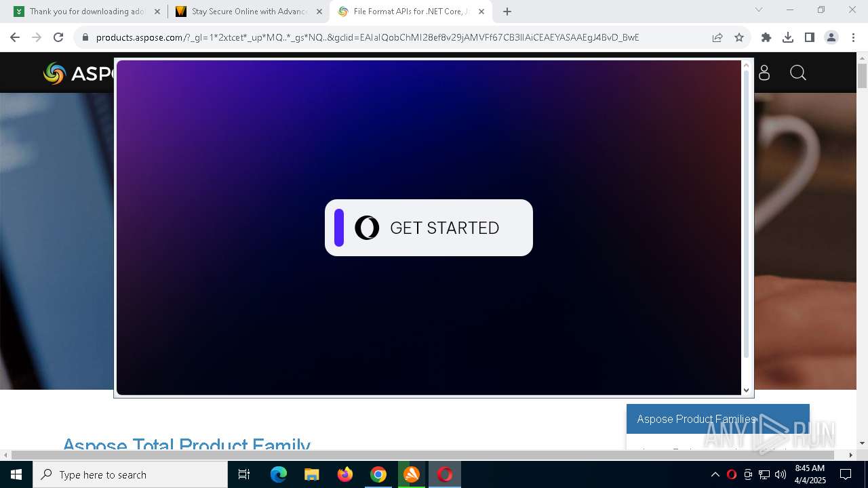Go back to the previous page
This screenshot has height=488, width=868.
coord(15,37)
